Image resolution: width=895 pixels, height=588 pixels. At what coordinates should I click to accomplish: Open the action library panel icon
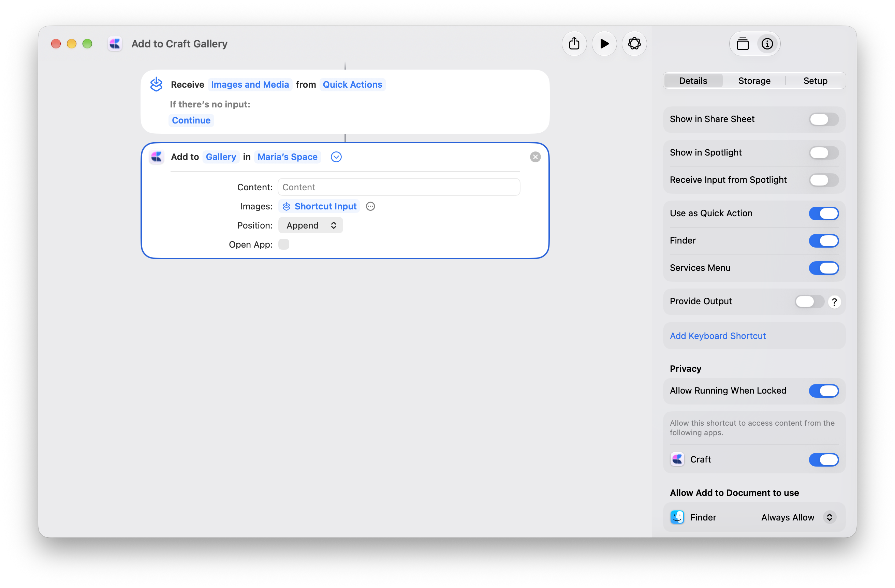[x=742, y=44]
